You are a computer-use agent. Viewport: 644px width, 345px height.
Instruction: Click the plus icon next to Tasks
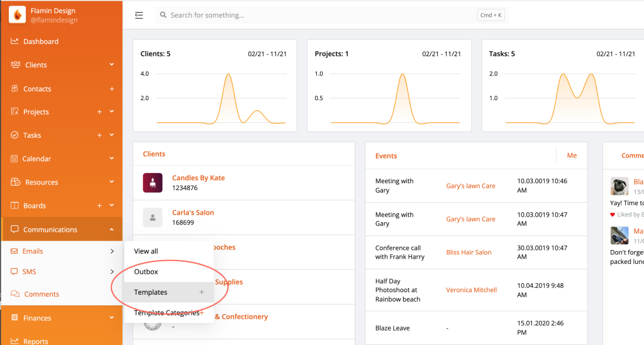[x=99, y=135]
